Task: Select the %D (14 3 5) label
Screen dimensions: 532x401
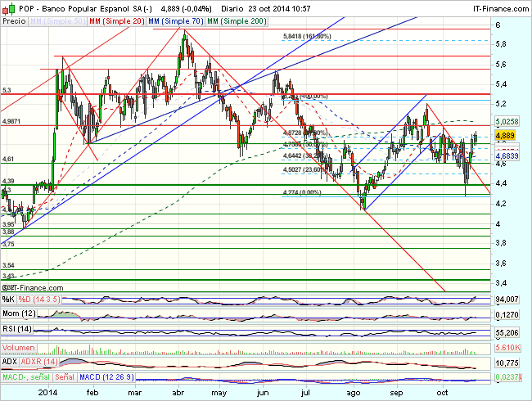Action: tap(39, 300)
